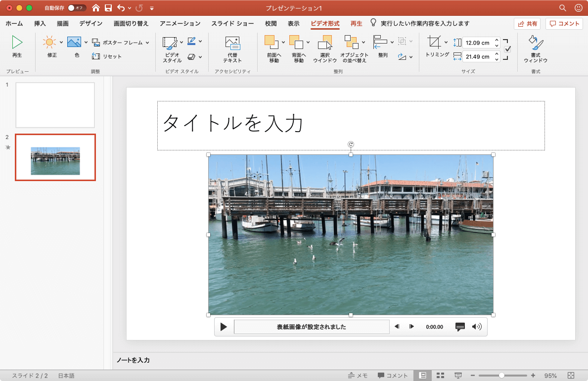Toggle the AutoSave (自動保存) switch
This screenshot has height=381, width=588.
click(77, 8)
